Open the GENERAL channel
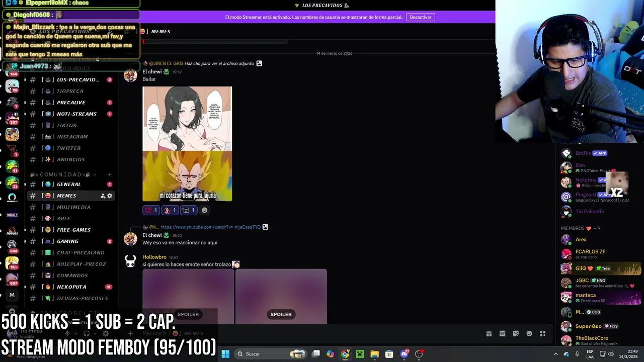The height and width of the screenshot is (362, 644). pyautogui.click(x=71, y=184)
